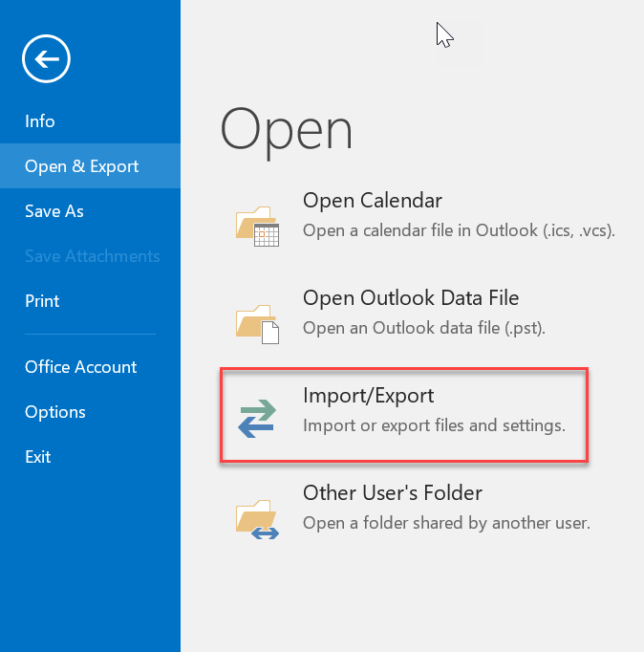Click the Open Calendar folder icon
The height and width of the screenshot is (652, 644).
click(256, 226)
